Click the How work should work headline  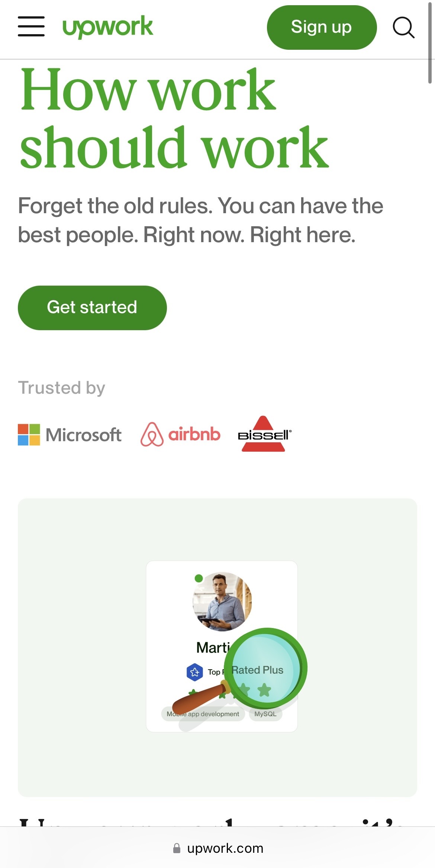(174, 118)
